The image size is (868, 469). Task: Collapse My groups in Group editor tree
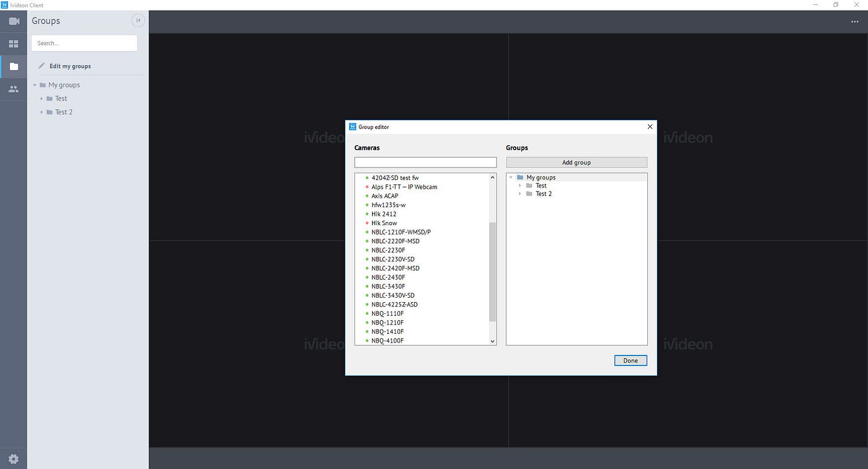tap(511, 177)
